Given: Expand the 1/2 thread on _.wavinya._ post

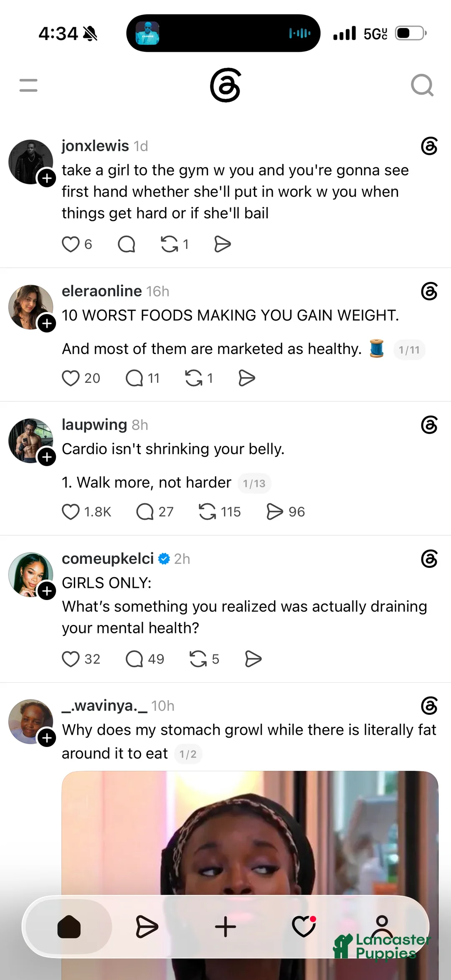Looking at the screenshot, I should click(x=188, y=754).
